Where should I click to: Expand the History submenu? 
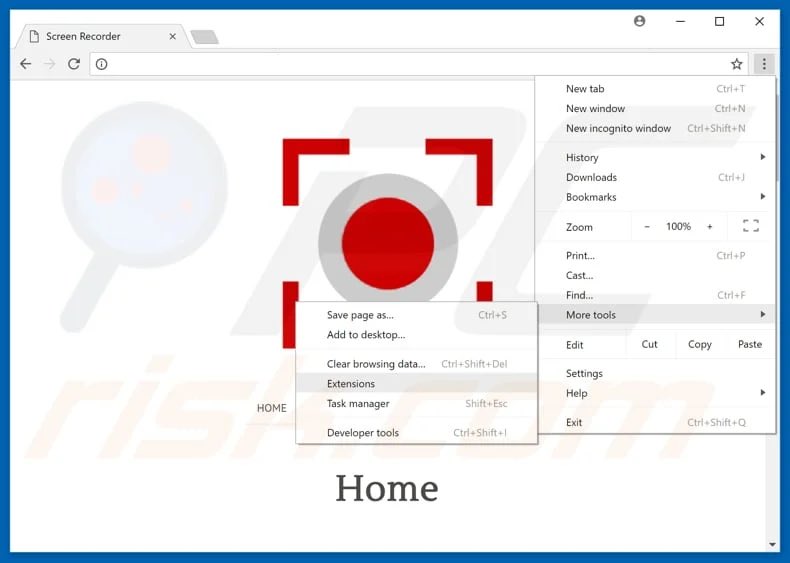[655, 157]
